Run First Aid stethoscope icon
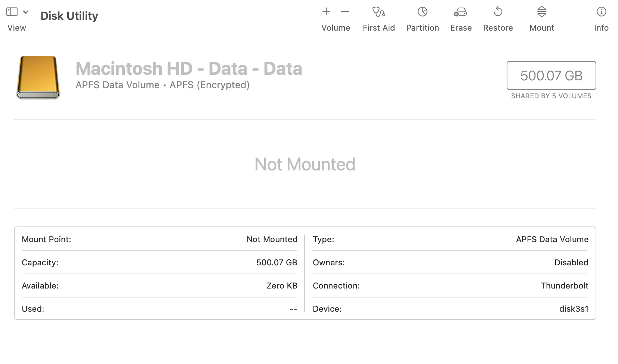The height and width of the screenshot is (364, 618). (x=378, y=12)
